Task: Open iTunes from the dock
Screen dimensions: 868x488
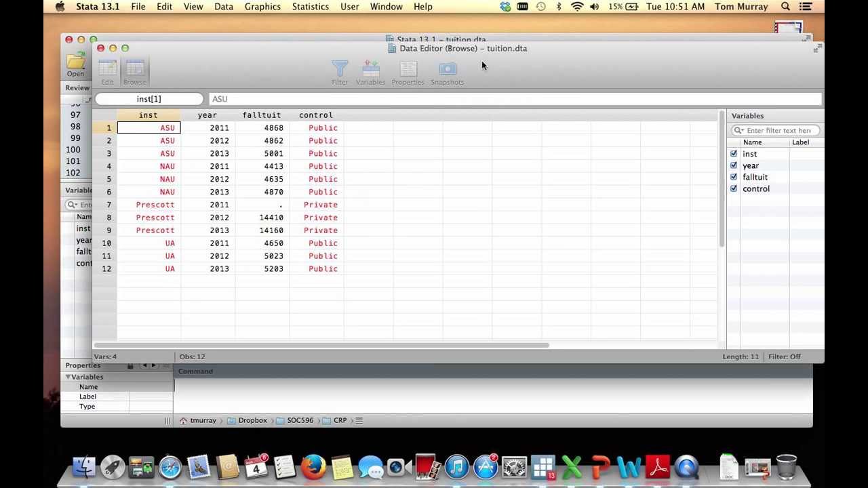Action: pos(457,467)
